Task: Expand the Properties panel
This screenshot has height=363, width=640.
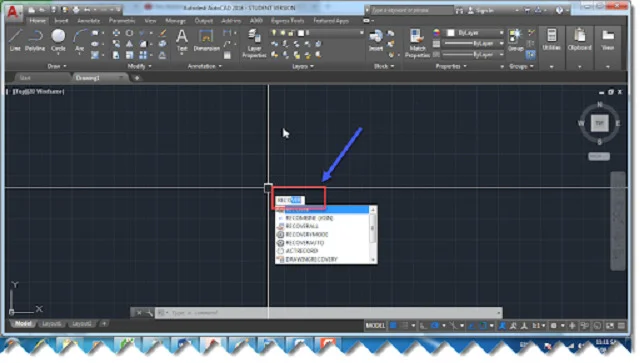Action: (x=451, y=66)
